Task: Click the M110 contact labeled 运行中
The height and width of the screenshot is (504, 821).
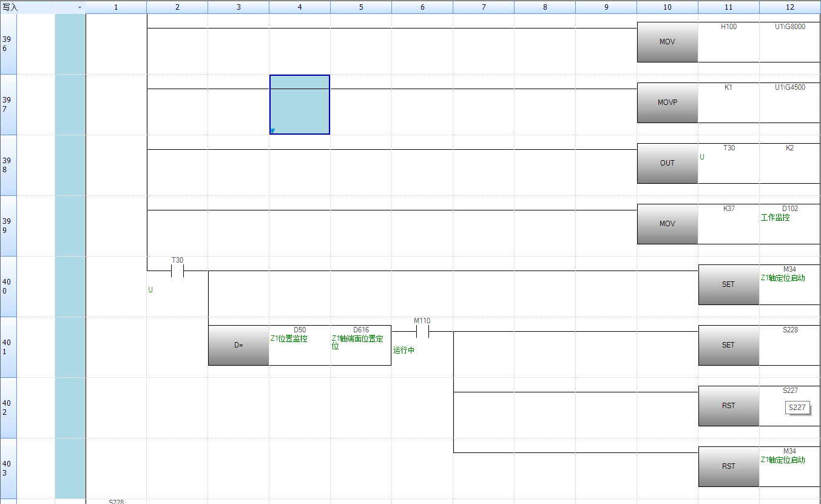Action: click(x=422, y=332)
